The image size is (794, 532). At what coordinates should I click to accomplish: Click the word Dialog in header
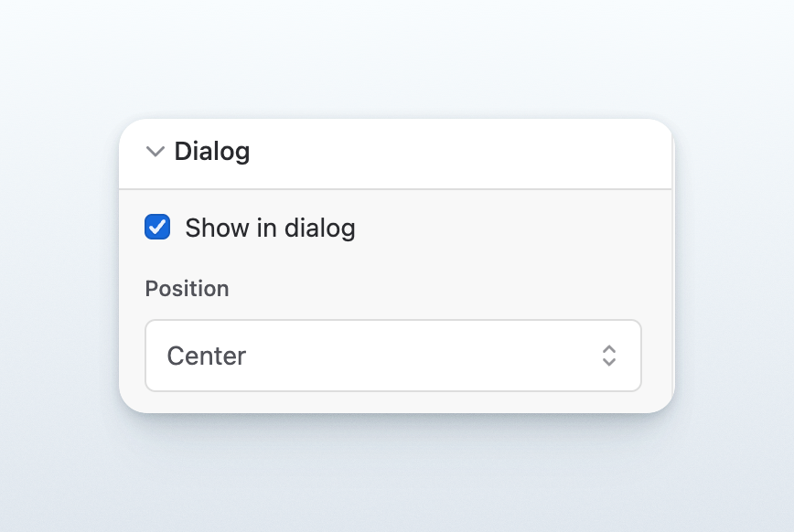click(211, 152)
